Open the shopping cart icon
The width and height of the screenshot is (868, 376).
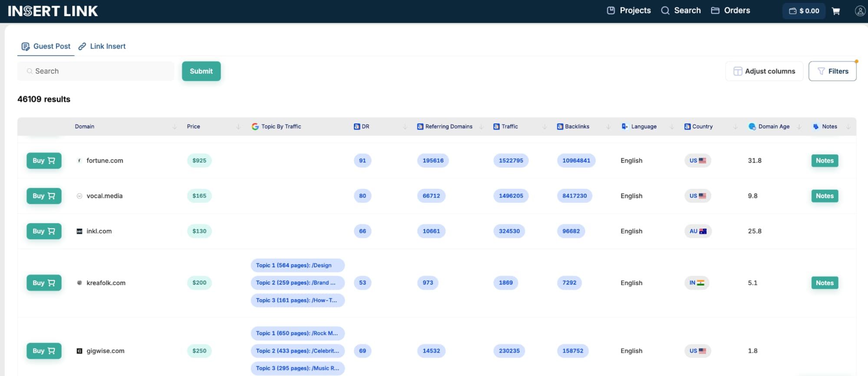click(x=835, y=11)
